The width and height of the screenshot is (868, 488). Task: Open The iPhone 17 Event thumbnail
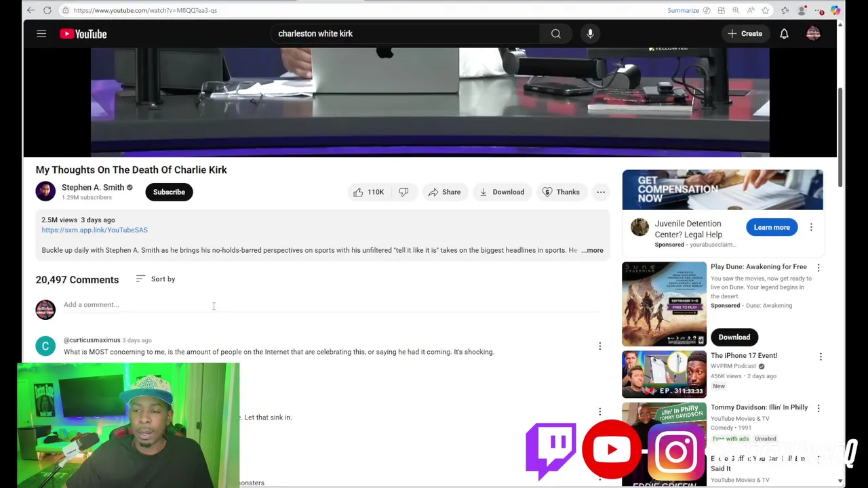[664, 374]
